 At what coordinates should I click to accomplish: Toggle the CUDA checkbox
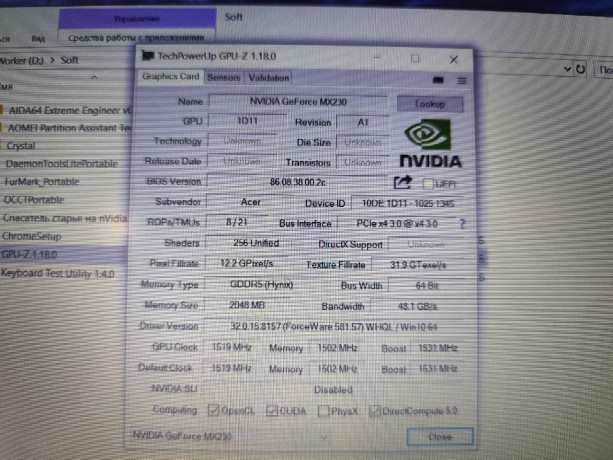[x=272, y=411]
